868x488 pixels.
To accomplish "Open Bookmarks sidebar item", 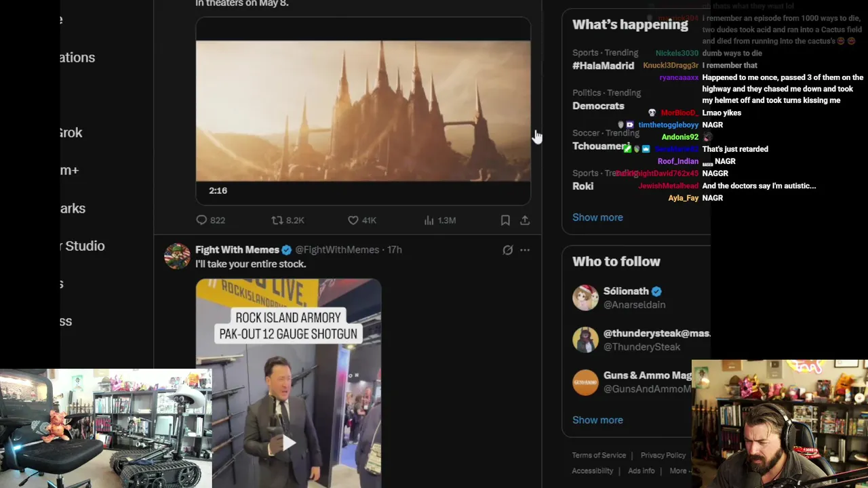I will 73,209.
